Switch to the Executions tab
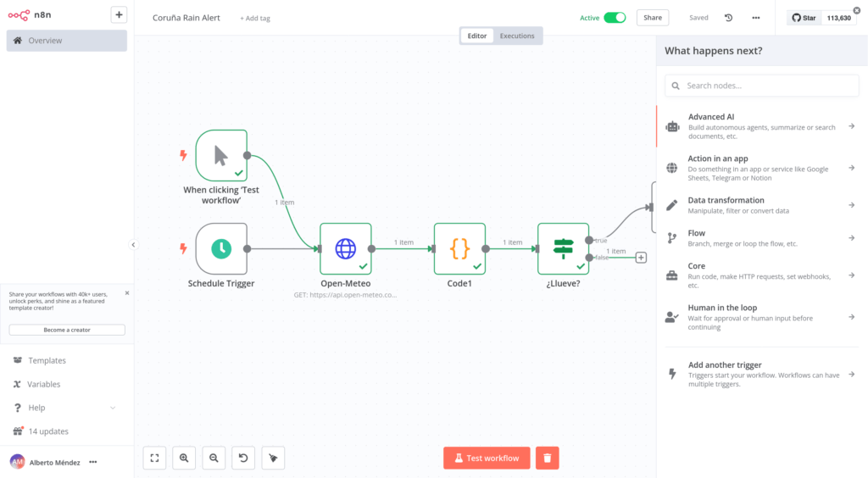 (x=517, y=36)
